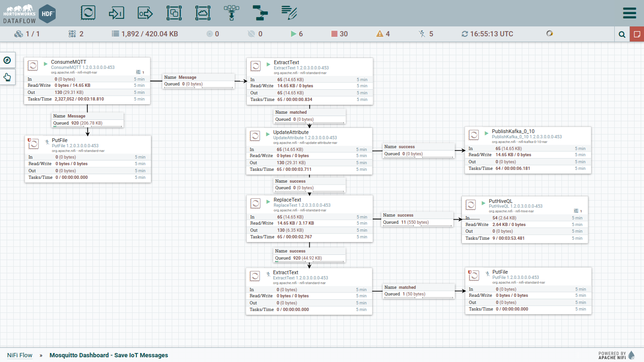Select the Process Group toolbar icon

point(174,13)
